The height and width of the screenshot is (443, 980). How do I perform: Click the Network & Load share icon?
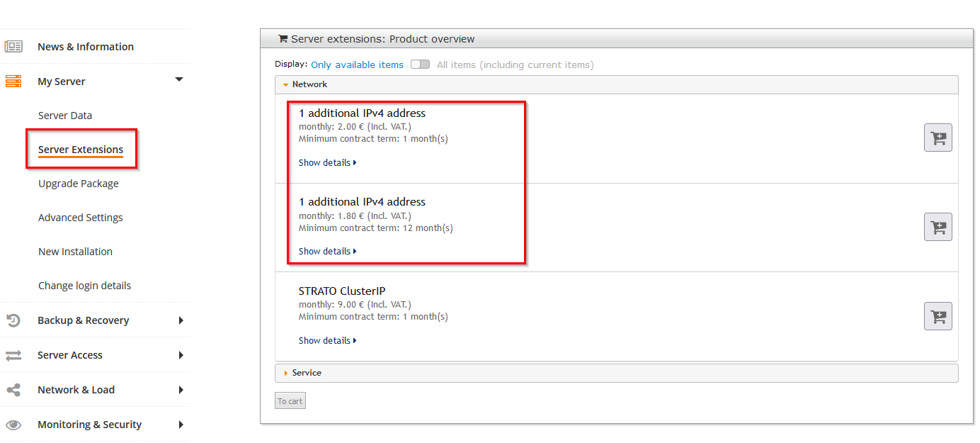13,389
